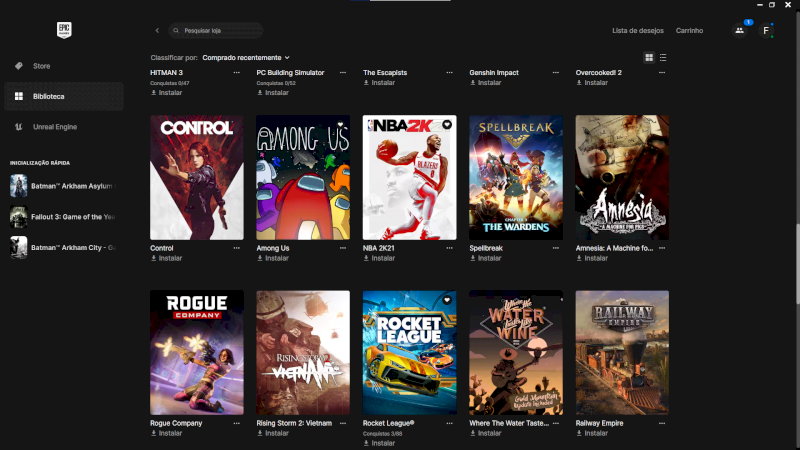Install Overcooked! 2

tap(592, 83)
